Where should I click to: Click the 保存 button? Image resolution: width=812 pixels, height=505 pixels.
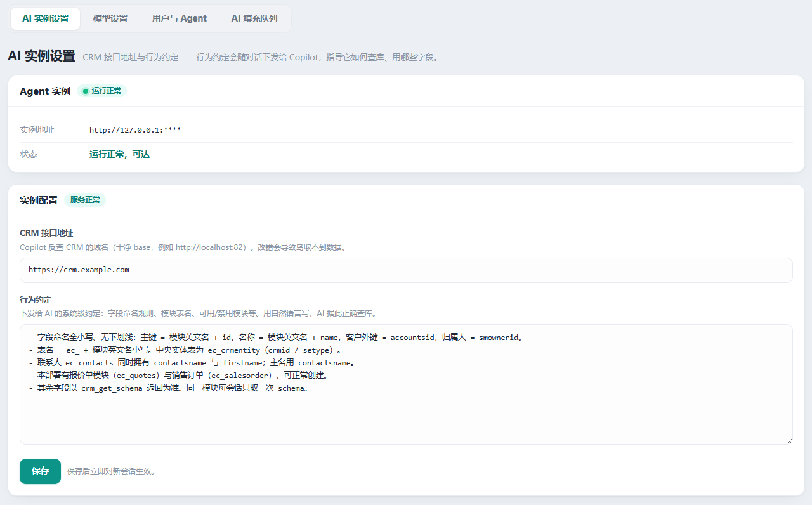click(41, 471)
